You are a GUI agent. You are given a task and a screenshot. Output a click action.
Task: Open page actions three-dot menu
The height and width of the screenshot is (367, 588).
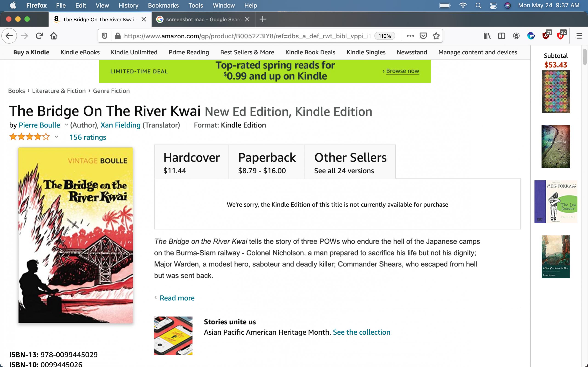410,36
